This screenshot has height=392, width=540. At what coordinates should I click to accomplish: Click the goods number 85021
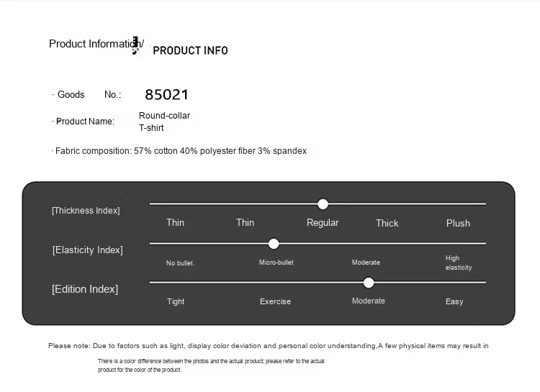[166, 94]
